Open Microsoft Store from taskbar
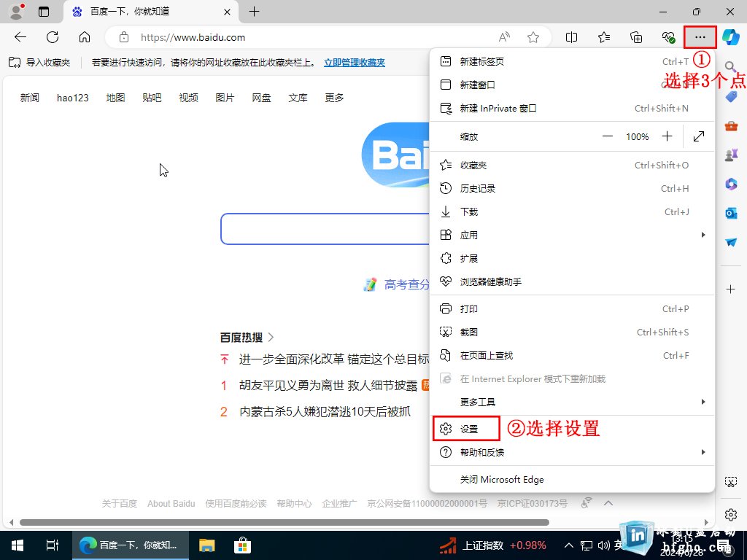This screenshot has height=560, width=747. point(242,545)
